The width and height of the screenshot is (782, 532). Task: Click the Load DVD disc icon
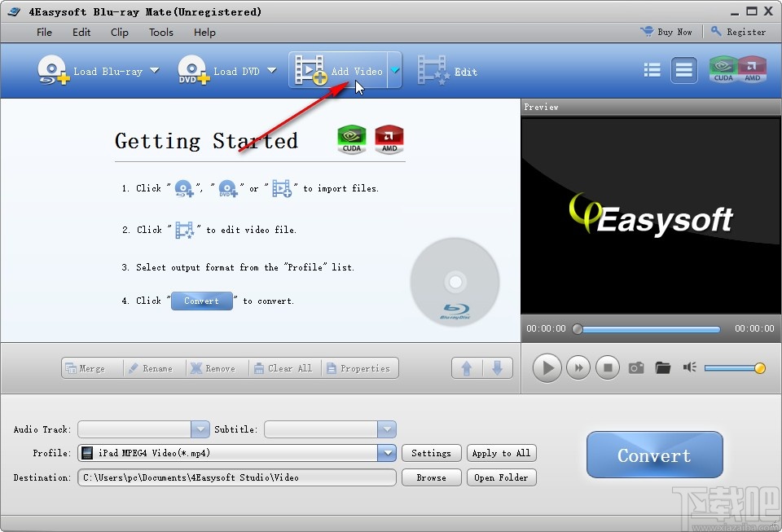coord(194,70)
